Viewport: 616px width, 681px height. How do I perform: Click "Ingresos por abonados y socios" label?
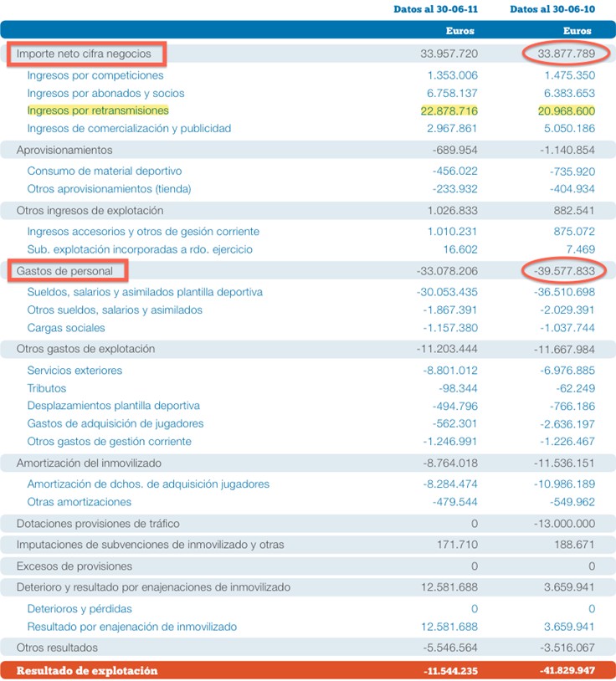tap(105, 93)
